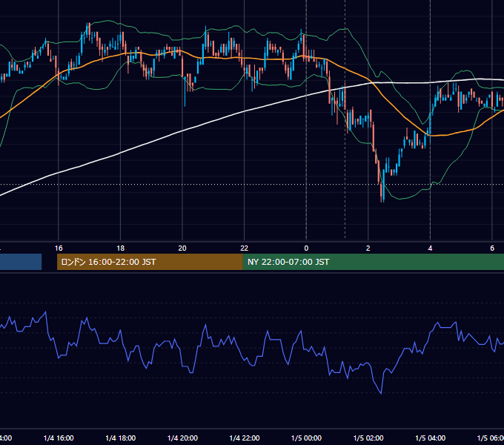This screenshot has height=445, width=504.
Task: Click the 1/5 04:00 date label
Action: [431, 438]
